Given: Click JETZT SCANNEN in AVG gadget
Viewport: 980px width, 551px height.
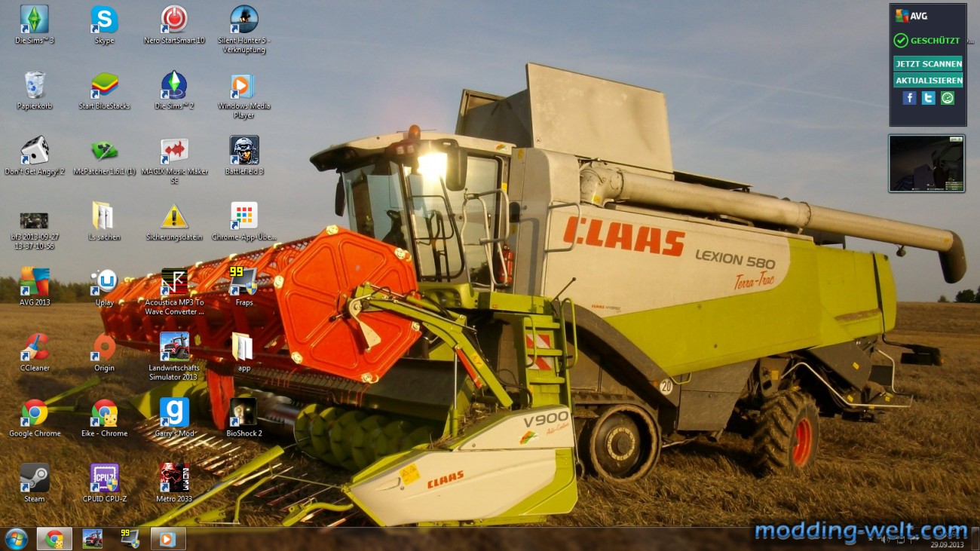Looking at the screenshot, I should [928, 64].
